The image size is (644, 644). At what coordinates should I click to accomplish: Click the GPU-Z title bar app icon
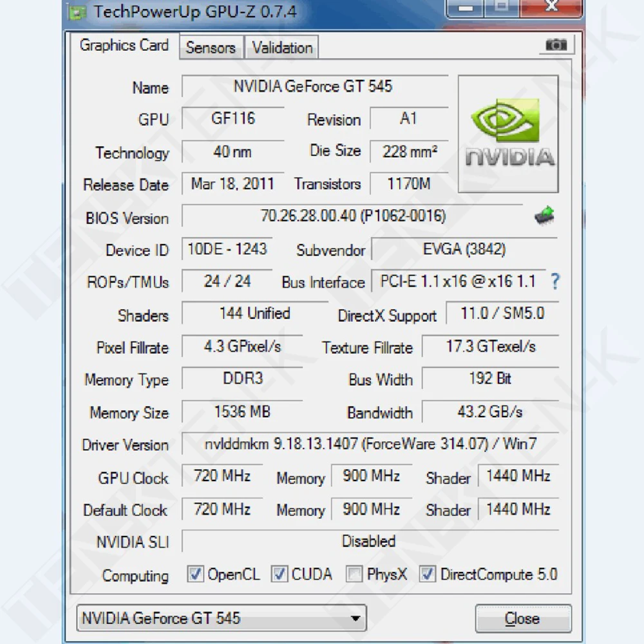[x=77, y=12]
